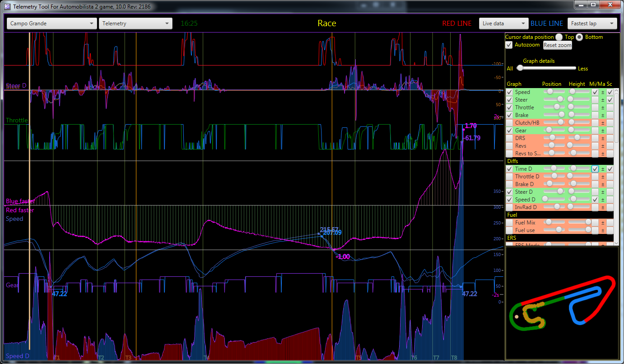Expand the Telemetry view dropdown
624x364 pixels.
point(135,23)
